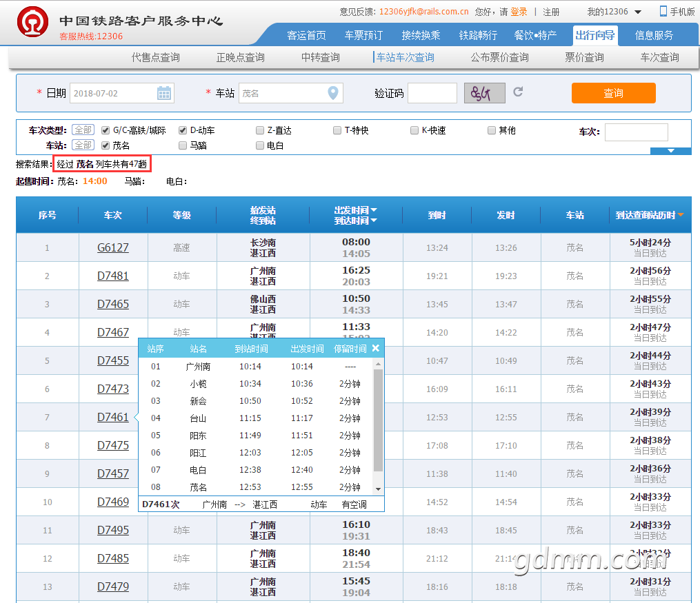Image resolution: width=700 pixels, height=603 pixels.
Task: Focus the 验证码 input field
Action: click(432, 93)
